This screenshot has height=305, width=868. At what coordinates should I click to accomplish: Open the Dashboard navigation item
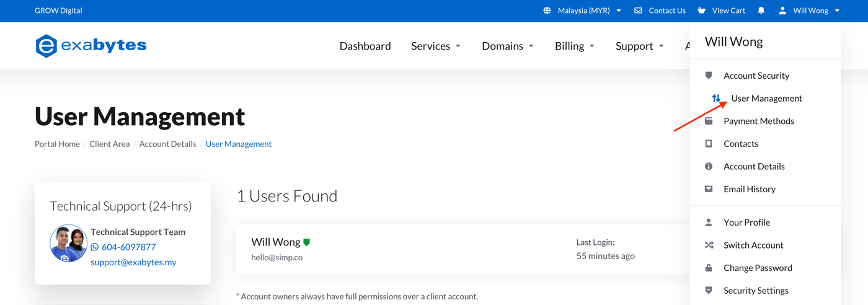click(x=365, y=46)
